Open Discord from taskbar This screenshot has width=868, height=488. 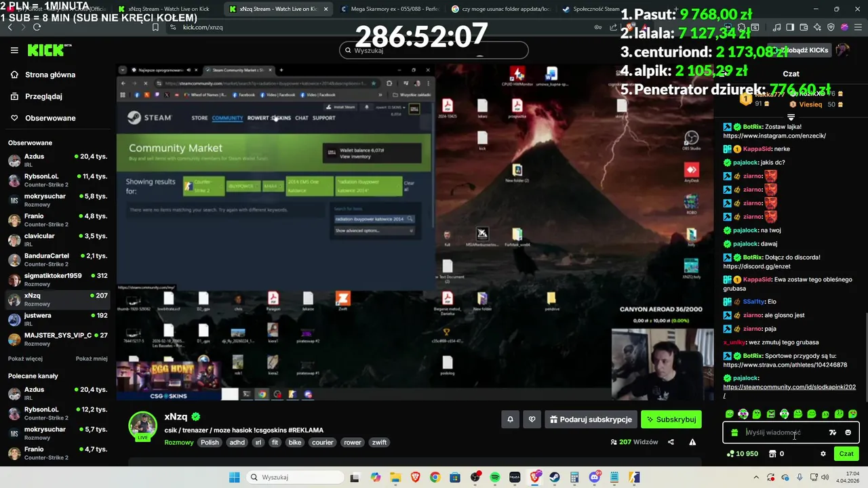pos(595,477)
